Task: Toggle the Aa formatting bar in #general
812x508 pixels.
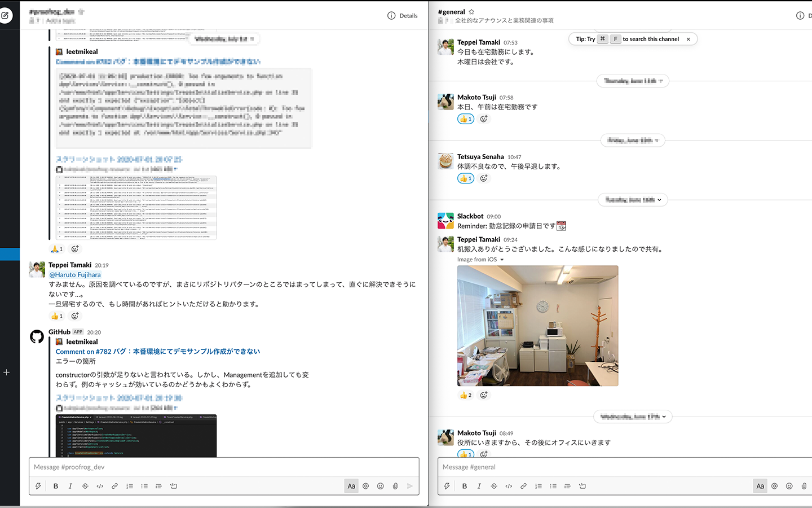Action: click(x=760, y=486)
